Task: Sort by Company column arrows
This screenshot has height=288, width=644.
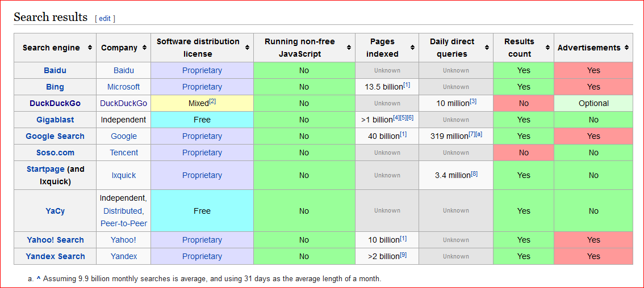Action: pos(144,48)
